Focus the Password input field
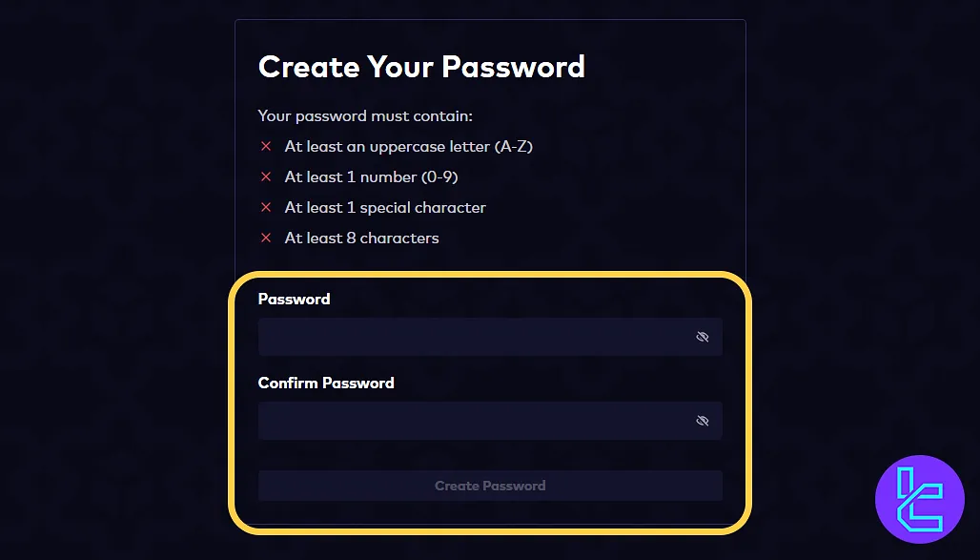The height and width of the screenshot is (560, 980). pyautogui.click(x=472, y=337)
